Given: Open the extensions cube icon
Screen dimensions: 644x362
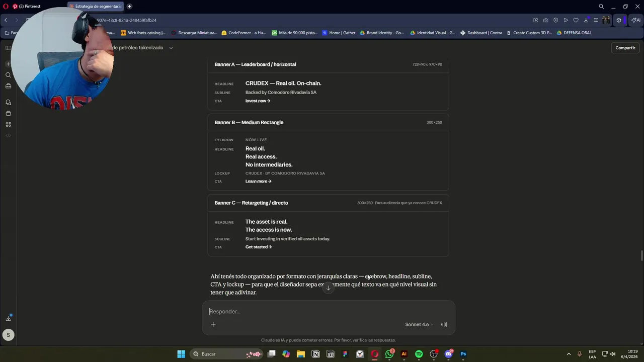Looking at the screenshot, I should click(619, 20).
